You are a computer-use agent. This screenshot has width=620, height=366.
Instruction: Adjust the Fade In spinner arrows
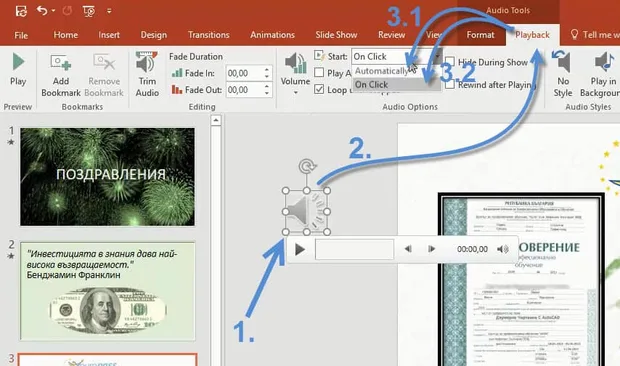tap(267, 73)
